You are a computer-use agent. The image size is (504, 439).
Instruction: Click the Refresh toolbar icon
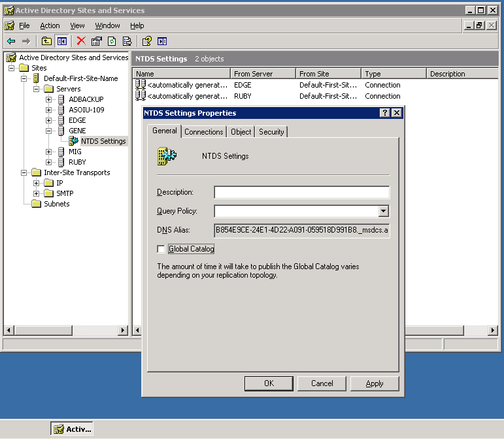point(112,41)
